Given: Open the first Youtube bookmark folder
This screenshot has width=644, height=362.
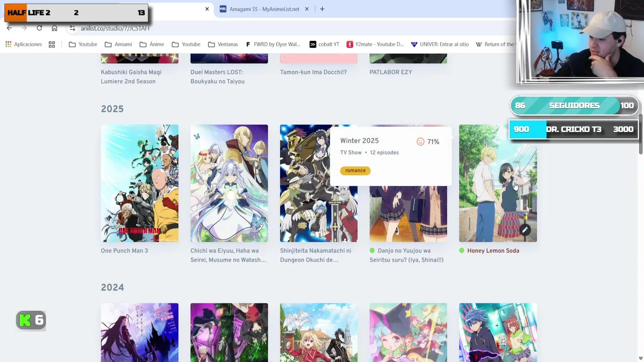Looking at the screenshot, I should click(83, 44).
